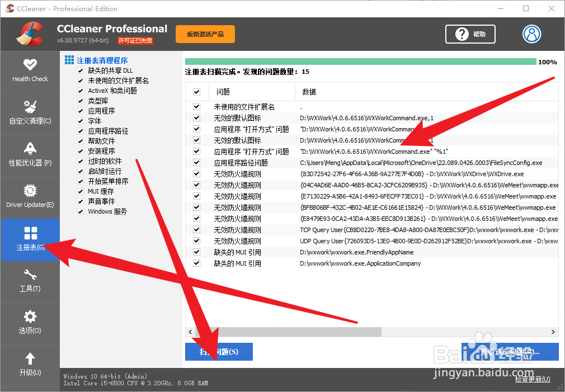Toggle MUI 缓存 checkbox
The image size is (565, 392).
(81, 191)
